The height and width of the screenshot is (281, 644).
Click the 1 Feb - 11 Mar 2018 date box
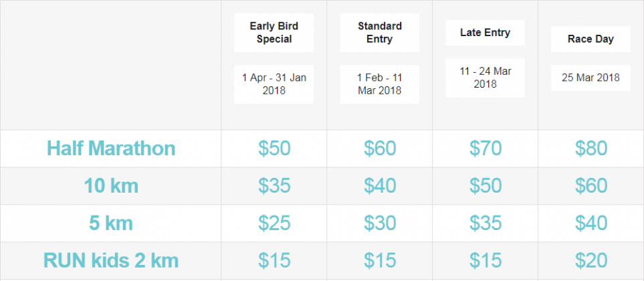pyautogui.click(x=380, y=84)
